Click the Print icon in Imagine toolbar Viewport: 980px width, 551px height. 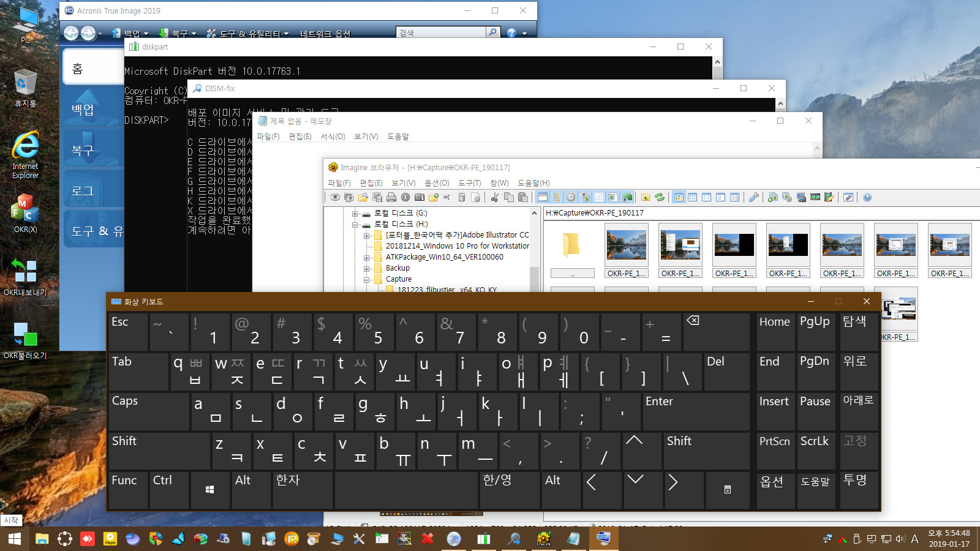click(x=391, y=197)
